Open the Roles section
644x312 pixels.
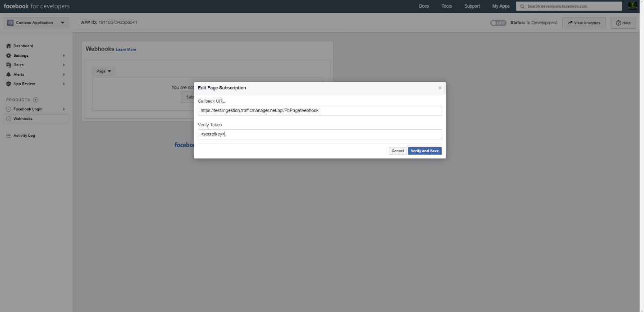coord(18,64)
